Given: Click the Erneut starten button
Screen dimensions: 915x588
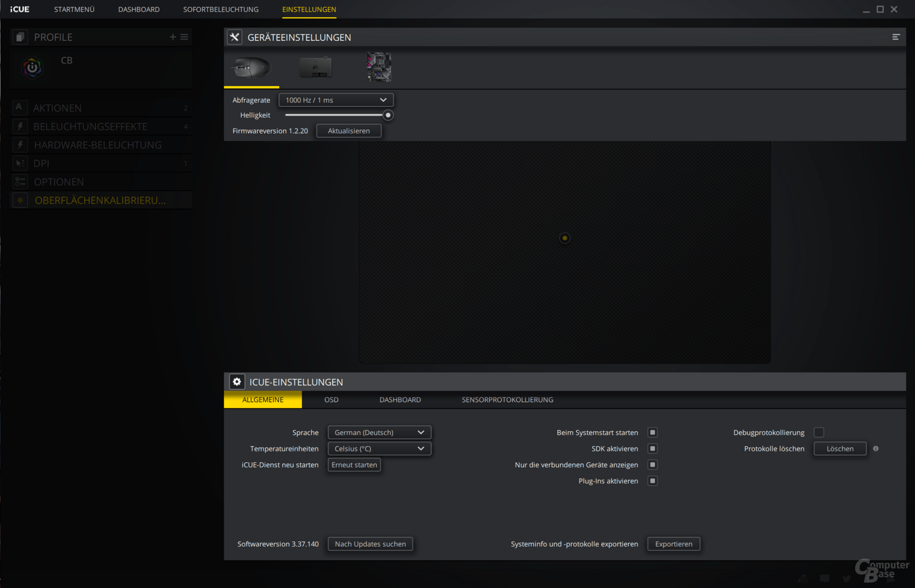Looking at the screenshot, I should click(x=354, y=465).
